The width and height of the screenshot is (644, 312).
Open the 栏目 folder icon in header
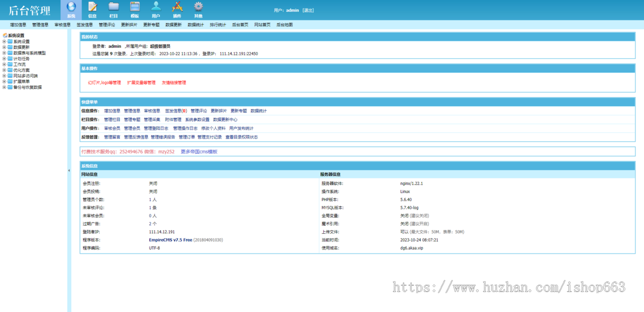[x=113, y=6]
